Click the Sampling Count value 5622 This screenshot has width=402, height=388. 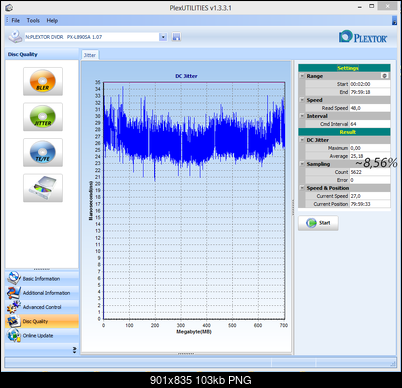coord(370,172)
